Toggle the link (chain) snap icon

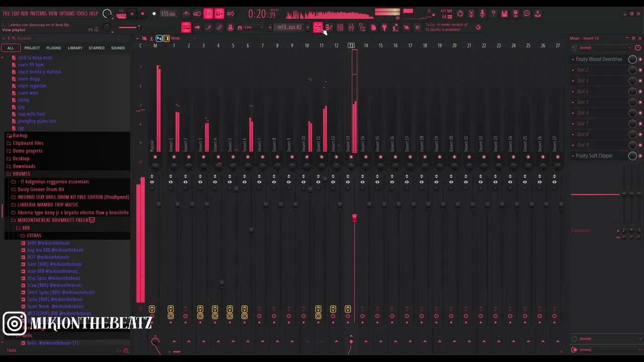click(219, 28)
